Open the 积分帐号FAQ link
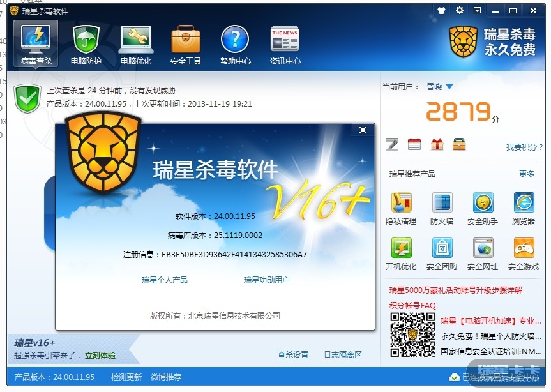551x392 pixels. [x=412, y=306]
